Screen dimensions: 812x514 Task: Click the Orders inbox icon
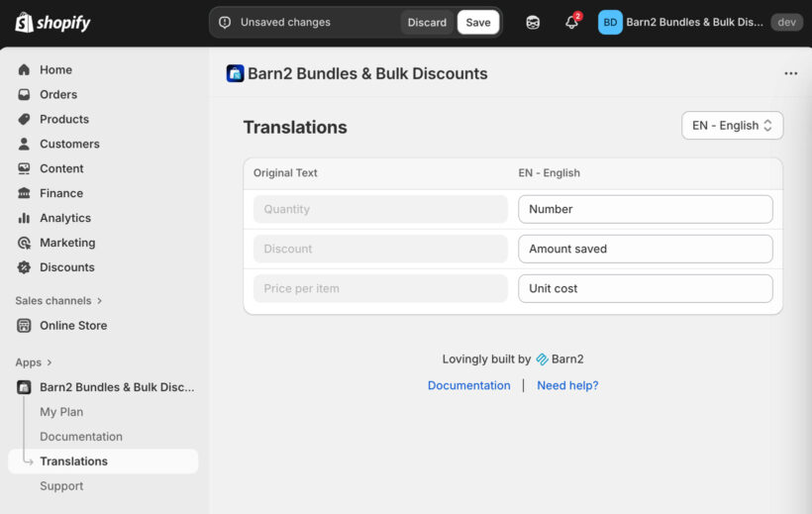coord(24,94)
